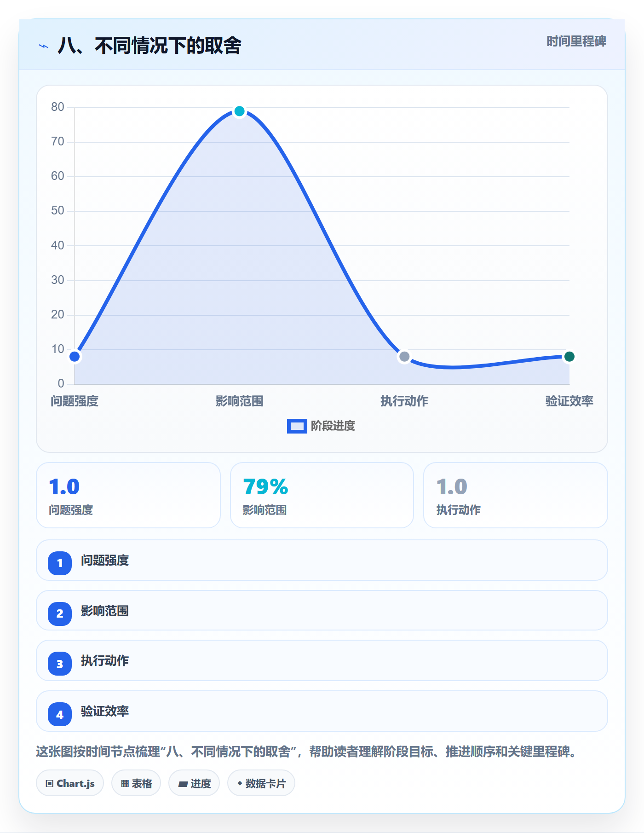
Task: Click the 阶段进度 legend label
Action: pyautogui.click(x=333, y=426)
